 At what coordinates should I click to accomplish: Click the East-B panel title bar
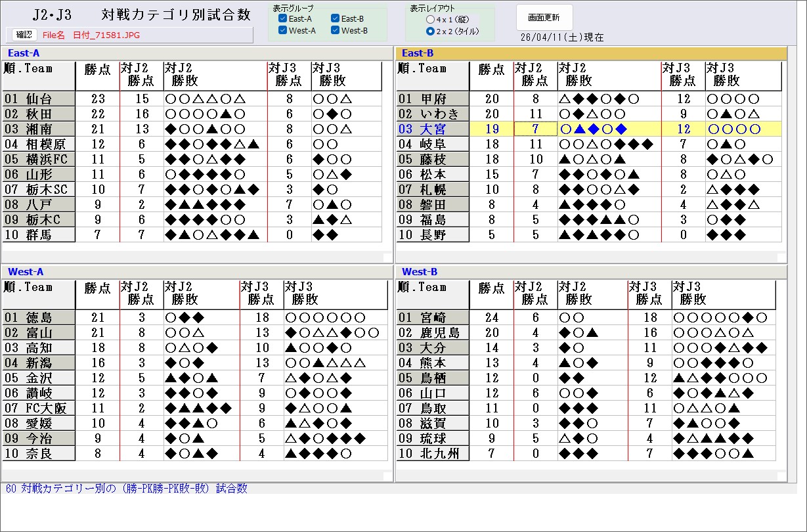[x=591, y=53]
